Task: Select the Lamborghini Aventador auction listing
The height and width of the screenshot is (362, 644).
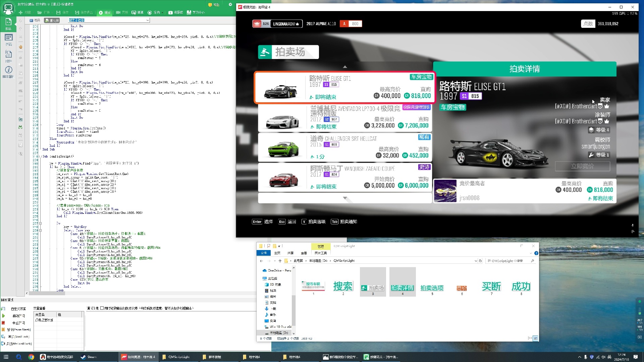Action: [344, 118]
